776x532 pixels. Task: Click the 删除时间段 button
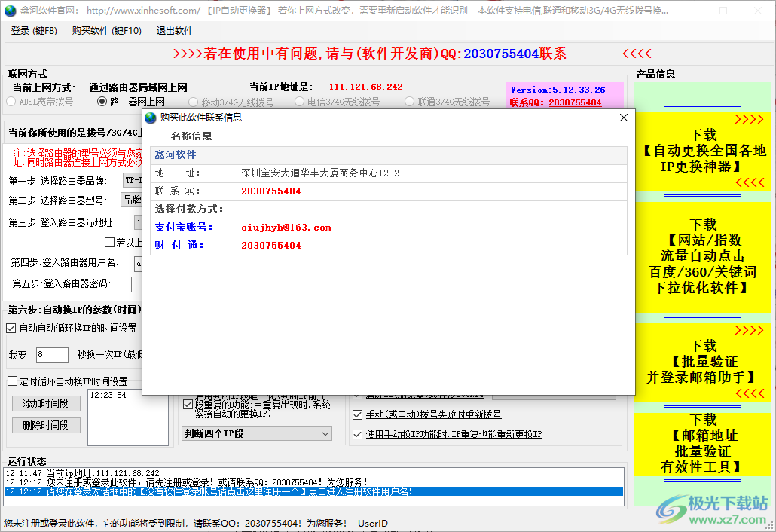coord(46,425)
